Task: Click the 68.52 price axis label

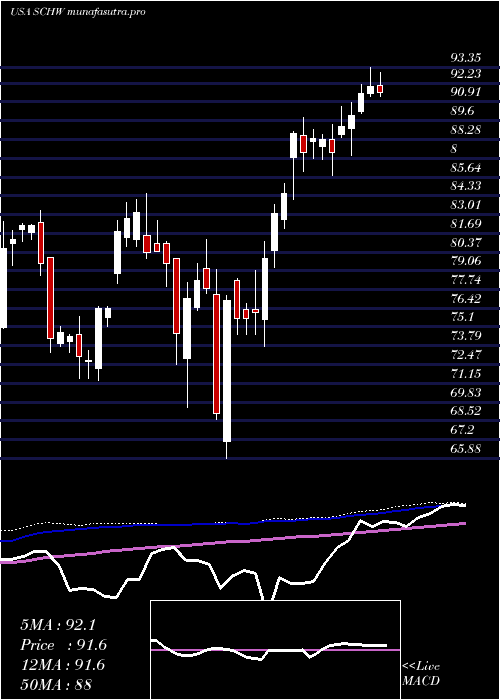Action: point(465,411)
